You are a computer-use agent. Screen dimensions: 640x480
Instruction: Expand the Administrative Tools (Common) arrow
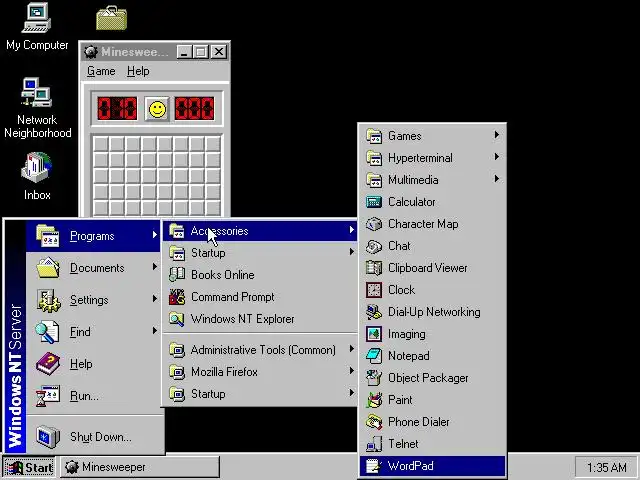click(x=351, y=349)
